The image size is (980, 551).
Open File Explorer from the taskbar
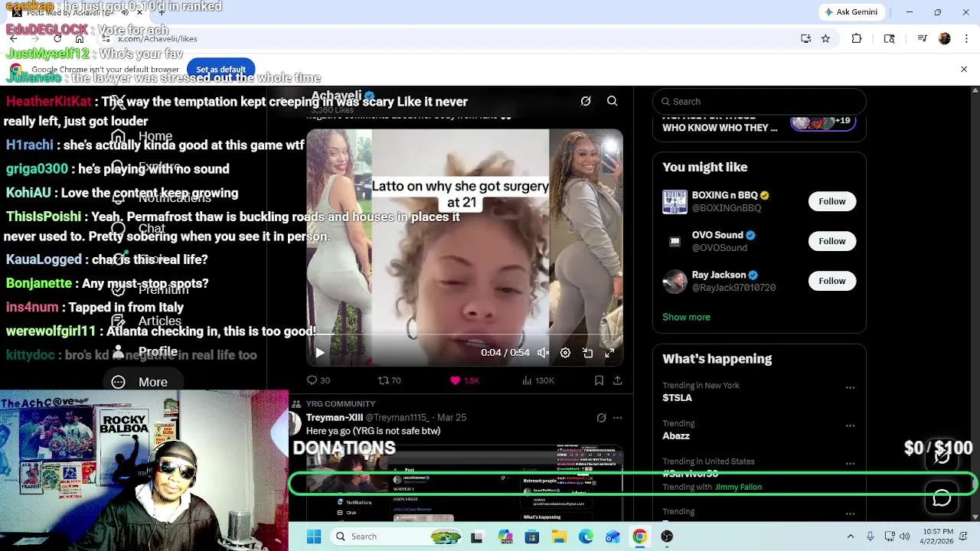(x=559, y=536)
